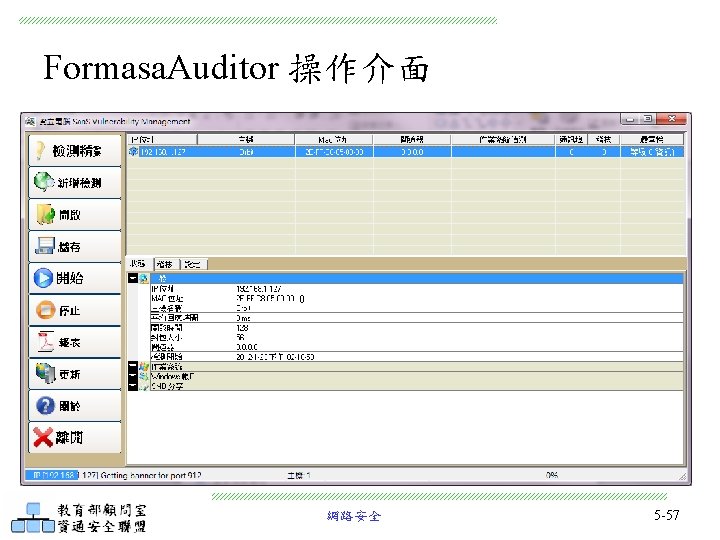Click risk level cell in selected table row
Viewport: 720px width, 540px height.
pyautogui.click(x=652, y=152)
